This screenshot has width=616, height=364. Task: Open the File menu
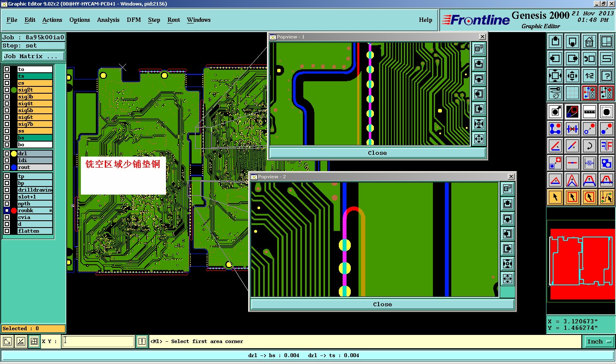tap(12, 20)
